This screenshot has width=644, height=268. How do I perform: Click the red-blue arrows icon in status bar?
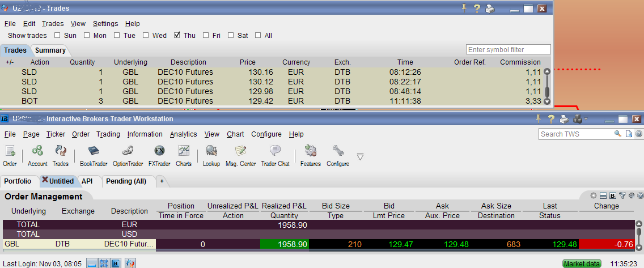click(130, 263)
